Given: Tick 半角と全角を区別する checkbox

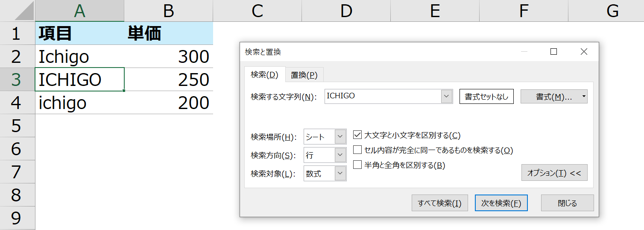Looking at the screenshot, I should tap(357, 165).
